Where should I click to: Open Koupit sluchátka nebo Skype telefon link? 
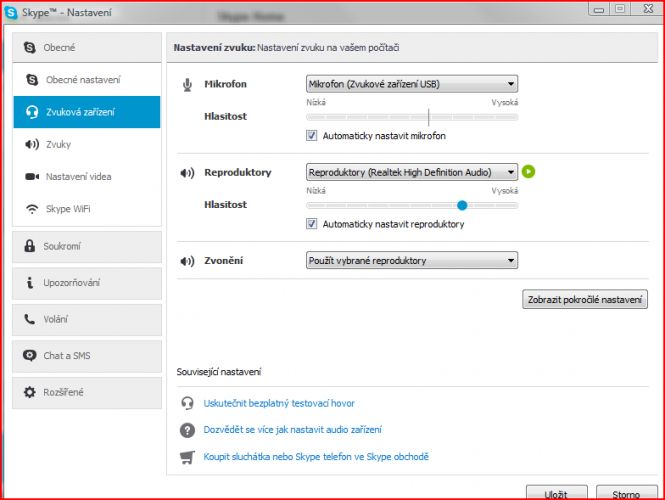coord(316,457)
